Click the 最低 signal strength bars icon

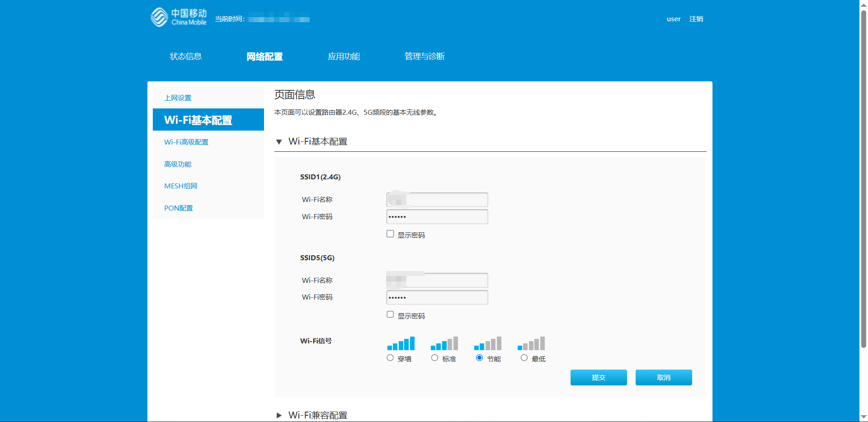click(x=531, y=344)
